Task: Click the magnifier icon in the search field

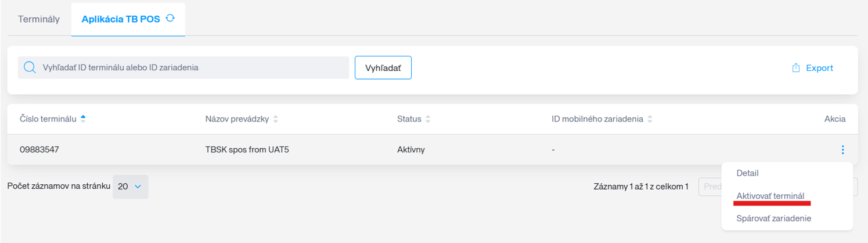Action: pos(30,68)
